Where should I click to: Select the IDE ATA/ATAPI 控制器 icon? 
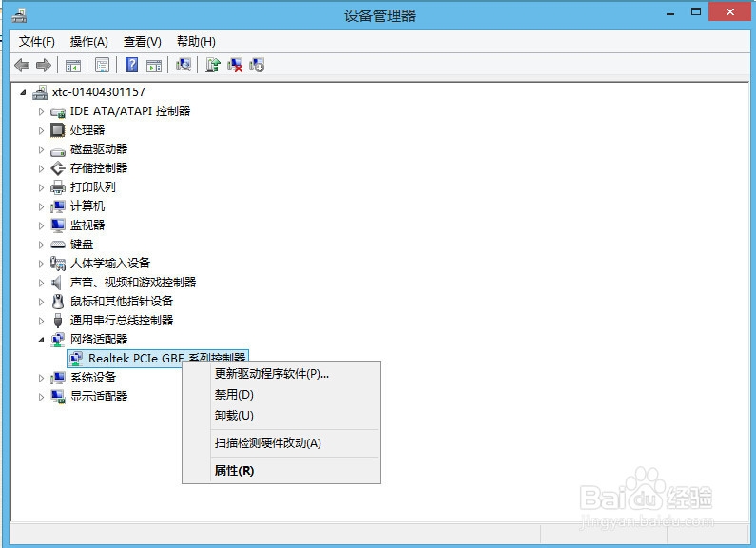58,112
